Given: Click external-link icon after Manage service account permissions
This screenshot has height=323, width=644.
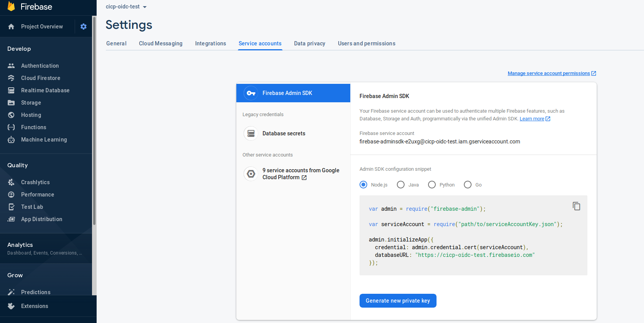Looking at the screenshot, I should 594,73.
